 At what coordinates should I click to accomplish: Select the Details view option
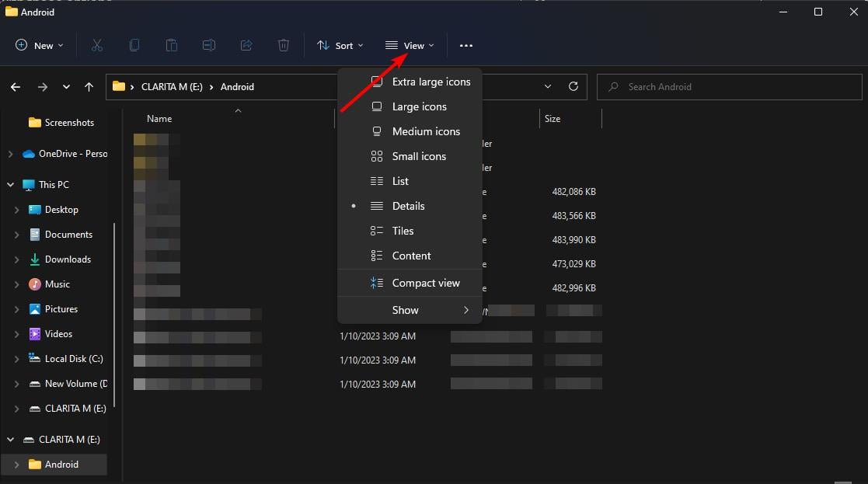tap(408, 206)
